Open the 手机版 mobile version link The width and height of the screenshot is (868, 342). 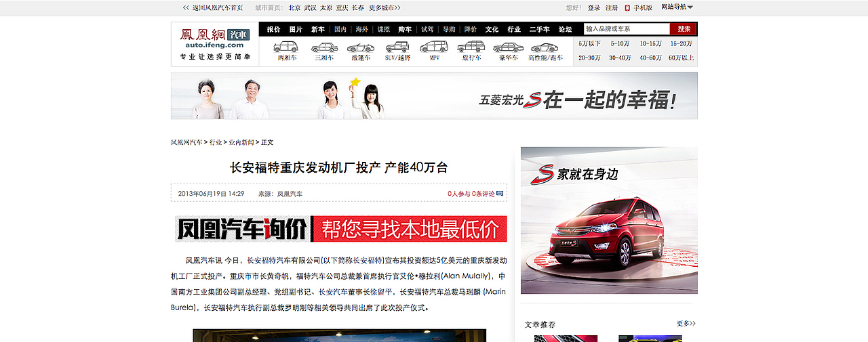point(643,7)
